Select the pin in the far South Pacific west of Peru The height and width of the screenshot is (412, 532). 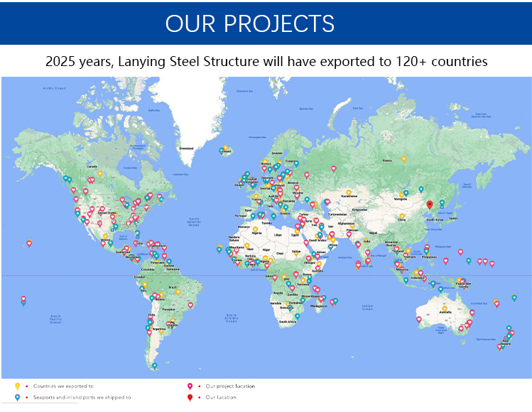click(x=23, y=300)
